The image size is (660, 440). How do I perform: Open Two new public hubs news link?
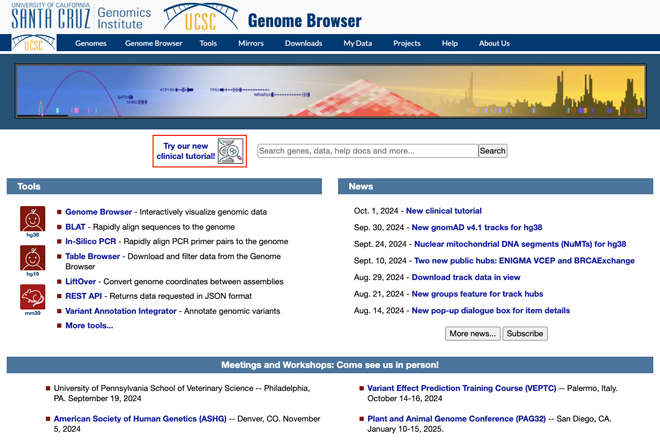point(524,261)
